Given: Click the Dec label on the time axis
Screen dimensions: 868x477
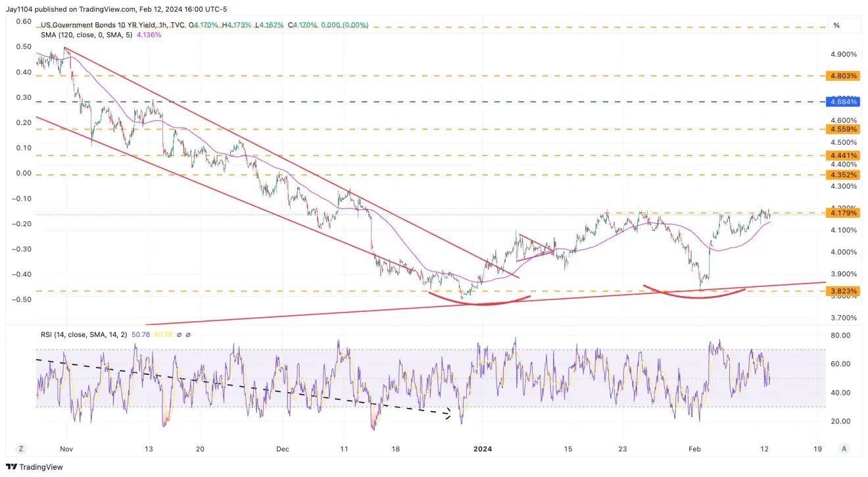Looking at the screenshot, I should click(x=283, y=448).
